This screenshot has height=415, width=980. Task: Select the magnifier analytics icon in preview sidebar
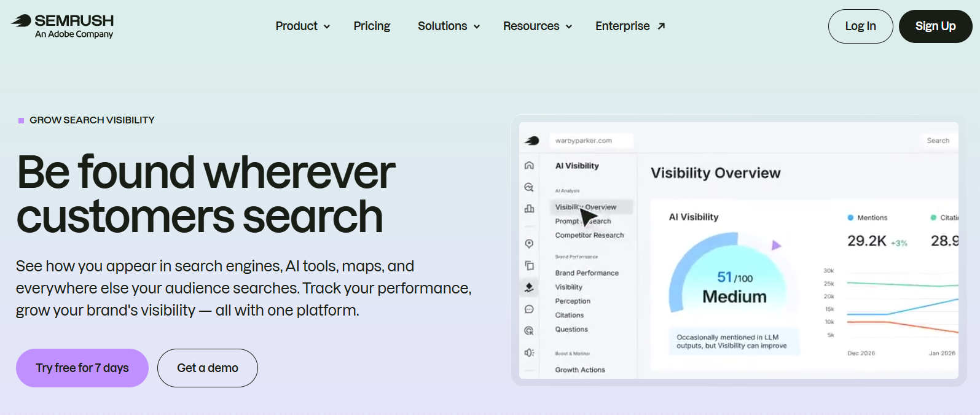[x=529, y=187]
